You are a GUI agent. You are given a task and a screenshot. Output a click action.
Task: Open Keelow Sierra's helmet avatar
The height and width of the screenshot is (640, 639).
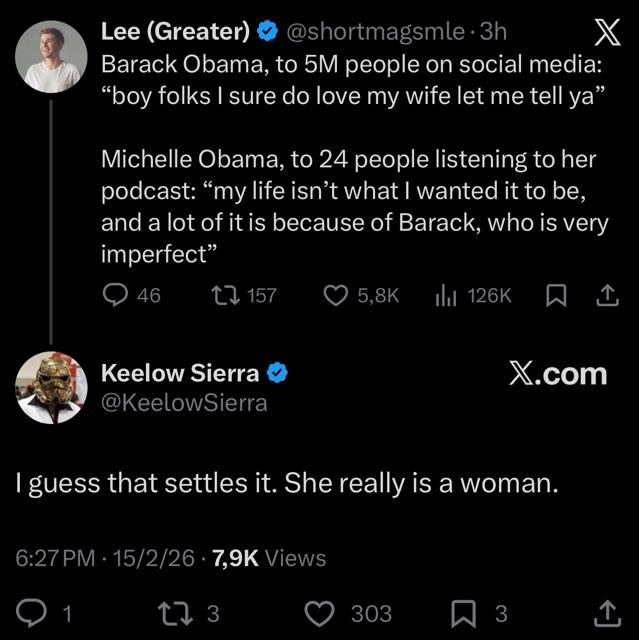49,386
